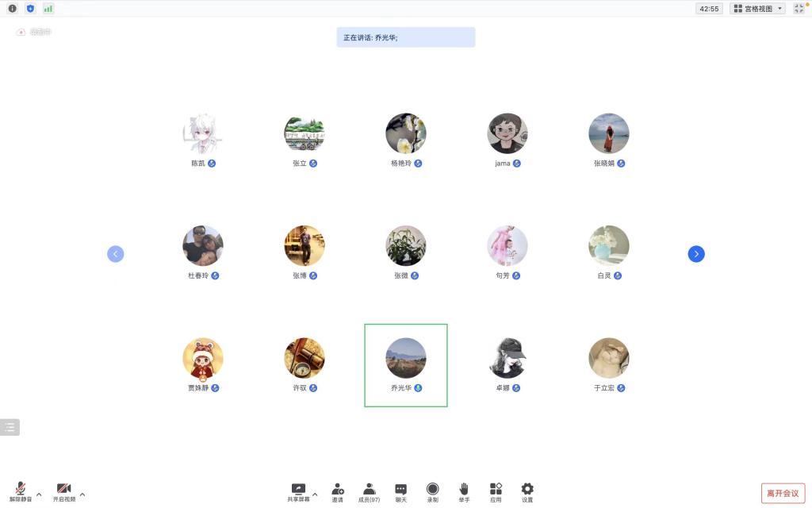The height and width of the screenshot is (508, 812).
Task: Open 设置 settings gear
Action: [x=527, y=492]
